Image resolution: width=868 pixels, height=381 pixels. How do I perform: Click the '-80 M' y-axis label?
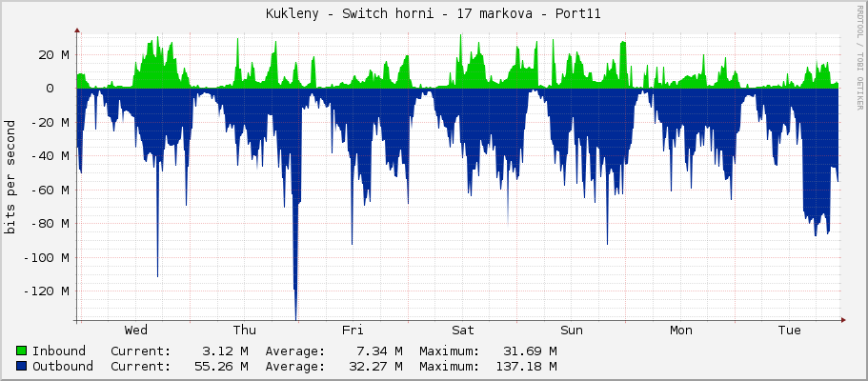[x=50, y=224]
